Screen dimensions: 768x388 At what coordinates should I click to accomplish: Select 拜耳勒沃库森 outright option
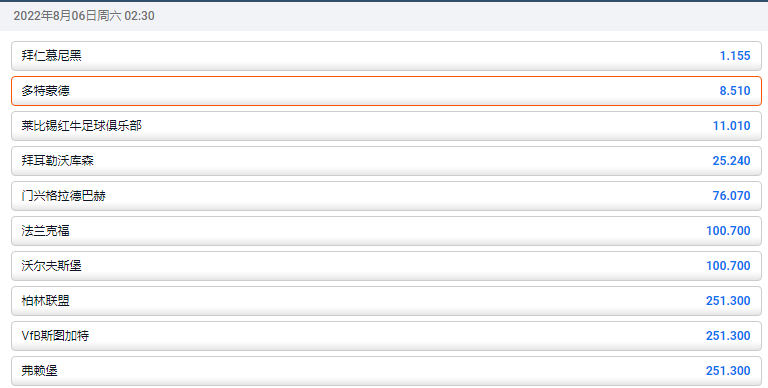[386, 161]
